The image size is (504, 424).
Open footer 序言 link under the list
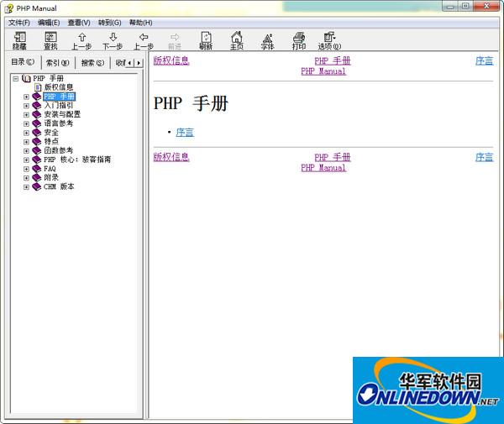484,157
